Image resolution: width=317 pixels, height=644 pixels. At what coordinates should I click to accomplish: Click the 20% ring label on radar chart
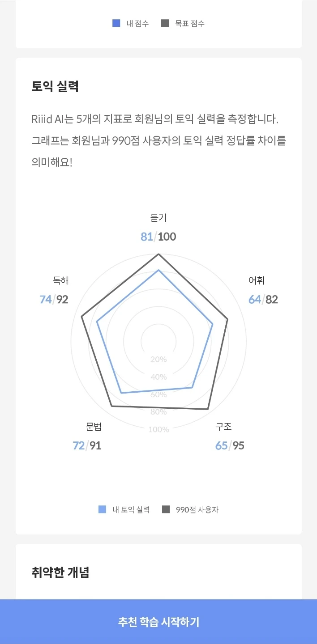(158, 360)
